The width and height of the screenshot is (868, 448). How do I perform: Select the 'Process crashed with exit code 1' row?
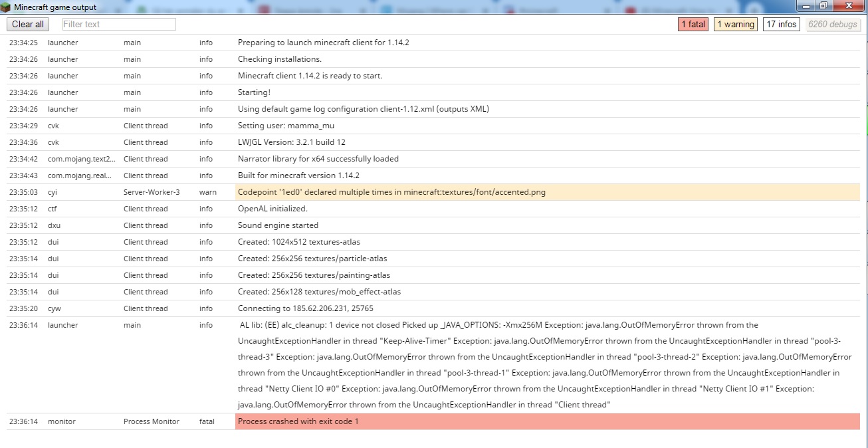(298, 421)
